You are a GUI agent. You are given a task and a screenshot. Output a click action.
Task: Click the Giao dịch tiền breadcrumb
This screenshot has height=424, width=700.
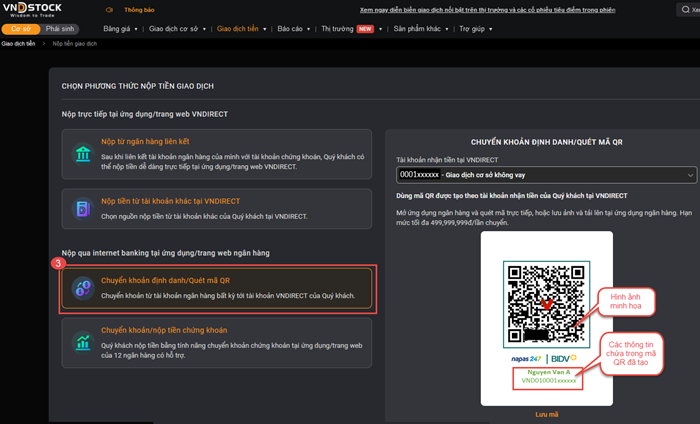pyautogui.click(x=18, y=44)
